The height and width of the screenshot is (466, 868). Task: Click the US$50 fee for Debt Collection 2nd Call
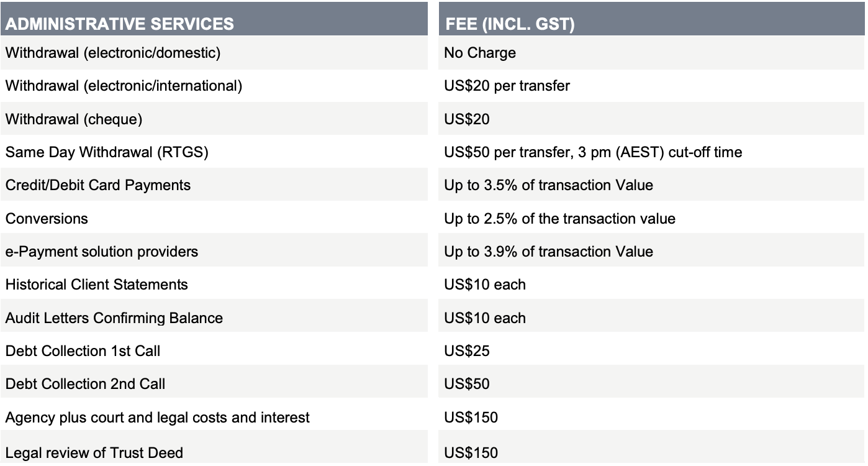467,384
